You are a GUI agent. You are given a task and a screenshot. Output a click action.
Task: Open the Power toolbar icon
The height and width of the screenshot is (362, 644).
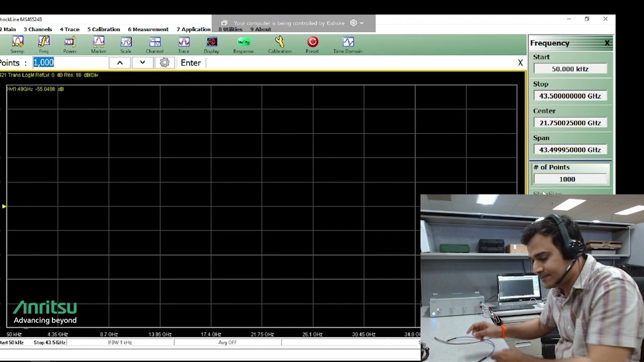(70, 45)
